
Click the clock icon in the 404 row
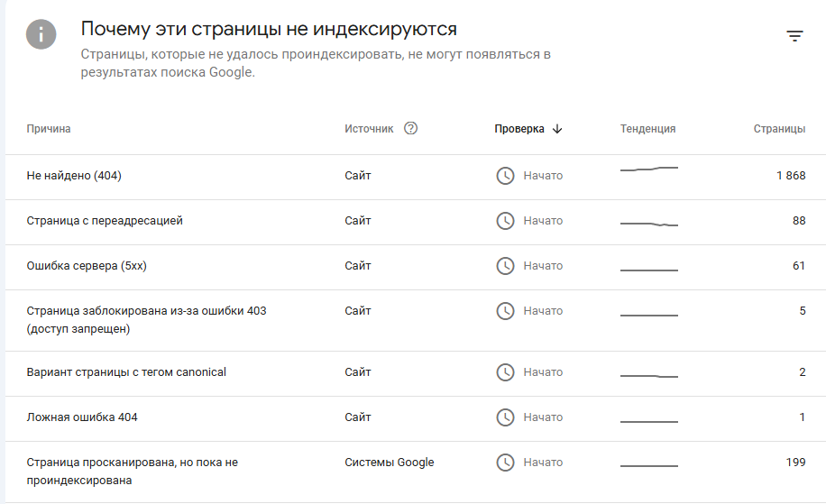(x=506, y=176)
